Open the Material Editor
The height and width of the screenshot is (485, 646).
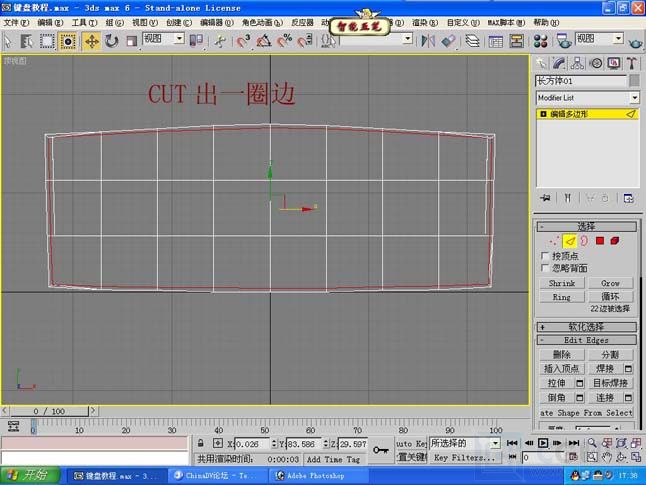click(x=540, y=41)
